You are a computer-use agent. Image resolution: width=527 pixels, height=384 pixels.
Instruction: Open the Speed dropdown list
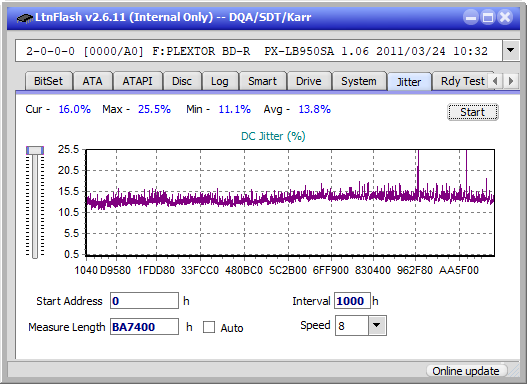[x=377, y=325]
